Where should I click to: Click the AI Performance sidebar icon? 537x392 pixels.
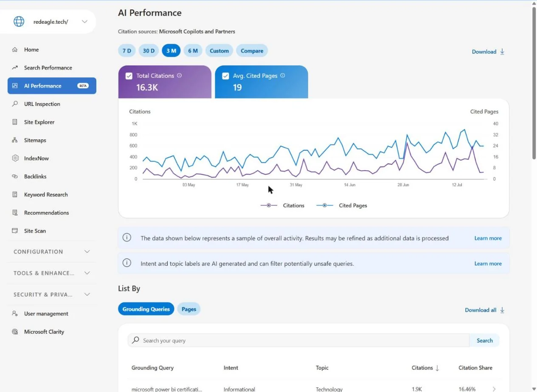pos(15,86)
